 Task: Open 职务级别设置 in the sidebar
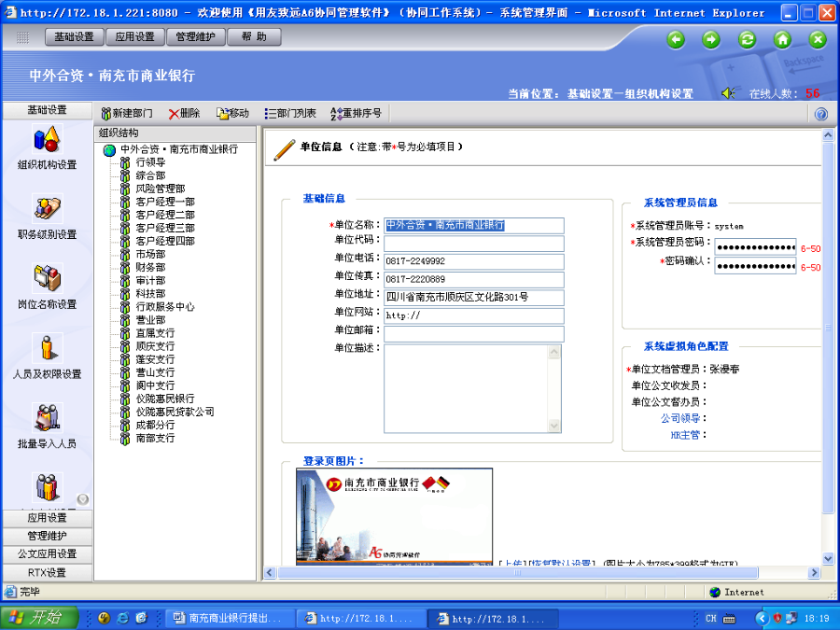[x=48, y=217]
